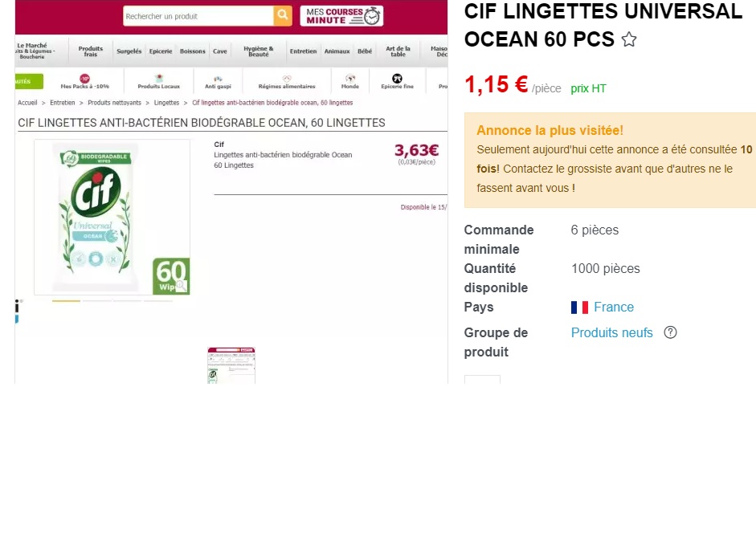Screen dimensions: 756x558
Task: Open the Anti gaspi icon
Action: 218,79
